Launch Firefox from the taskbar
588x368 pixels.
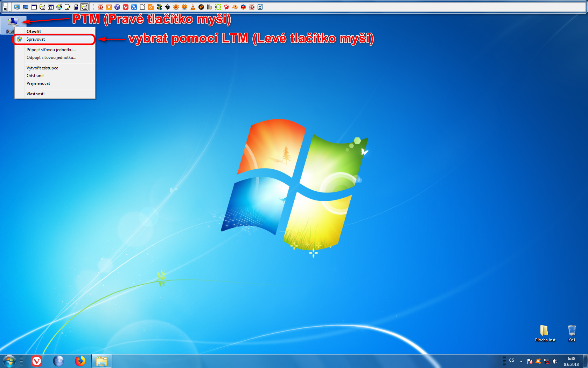pos(80,361)
